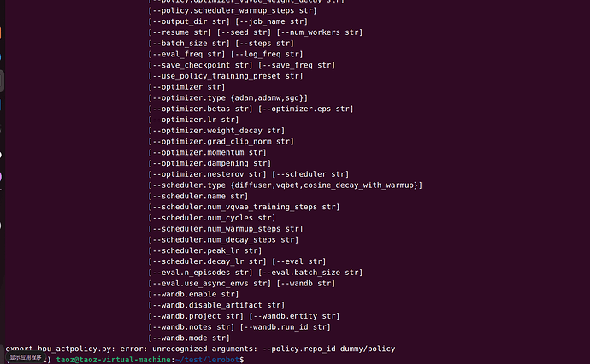Viewport: 590px width, 364px height.
Task: Click the --scheduler.type choices line
Action: coord(286,185)
